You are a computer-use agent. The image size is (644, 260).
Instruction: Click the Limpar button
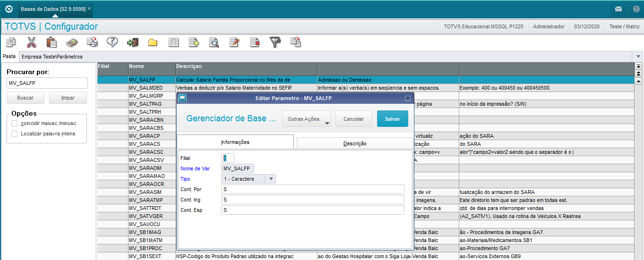click(69, 98)
